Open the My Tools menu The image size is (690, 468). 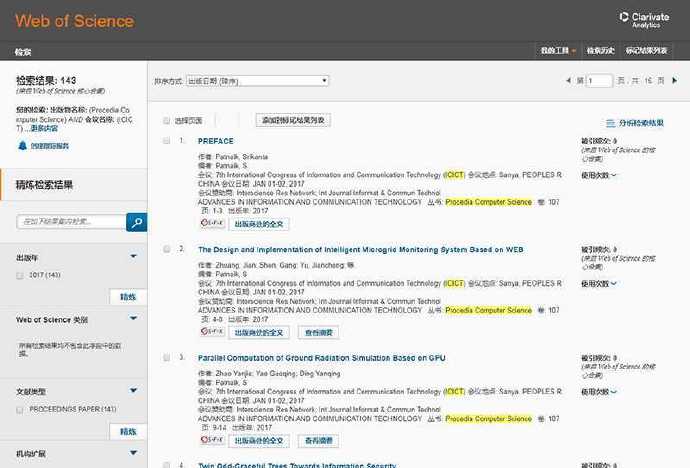558,51
